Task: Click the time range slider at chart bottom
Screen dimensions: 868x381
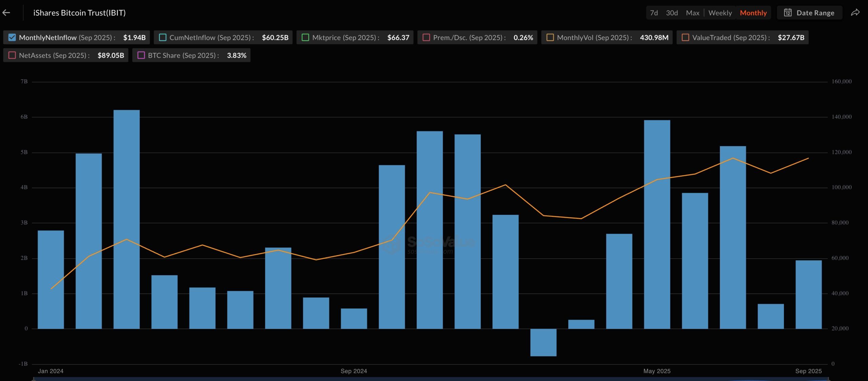Action: click(431, 379)
